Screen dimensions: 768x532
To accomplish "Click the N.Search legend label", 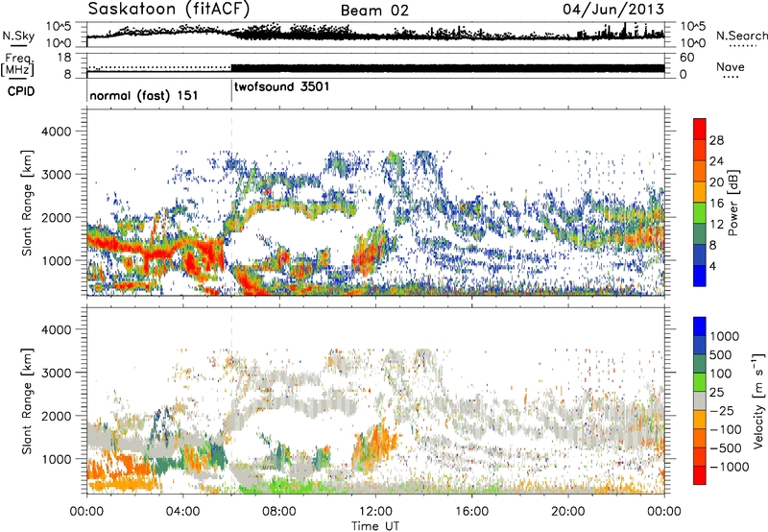I will pyautogui.click(x=741, y=36).
